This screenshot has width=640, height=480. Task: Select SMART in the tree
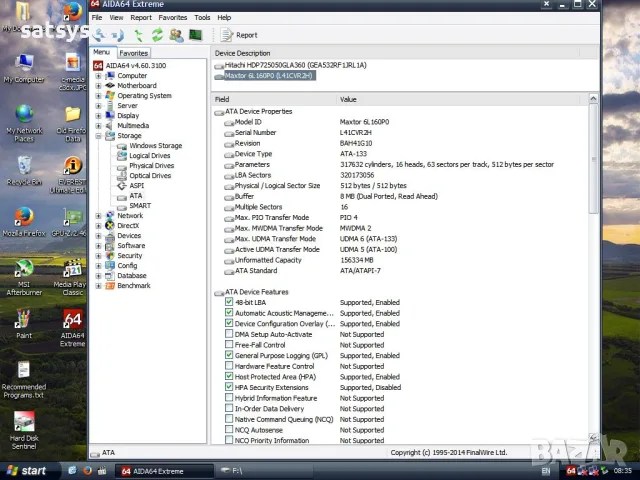click(140, 206)
